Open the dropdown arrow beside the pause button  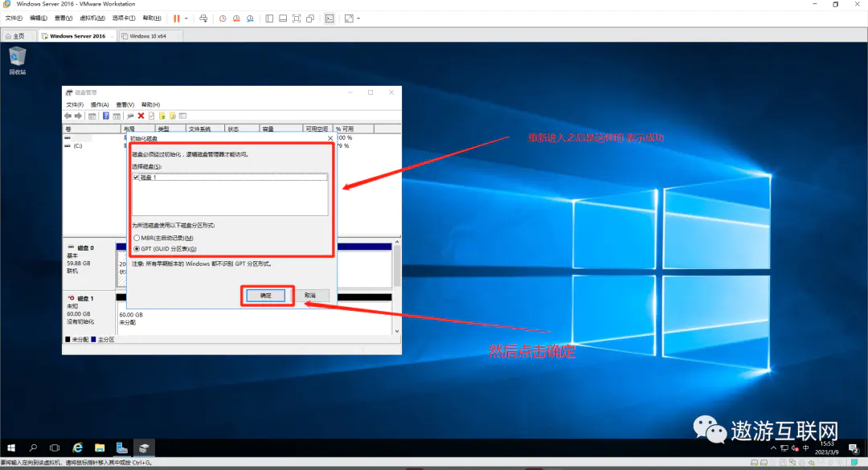tap(186, 18)
